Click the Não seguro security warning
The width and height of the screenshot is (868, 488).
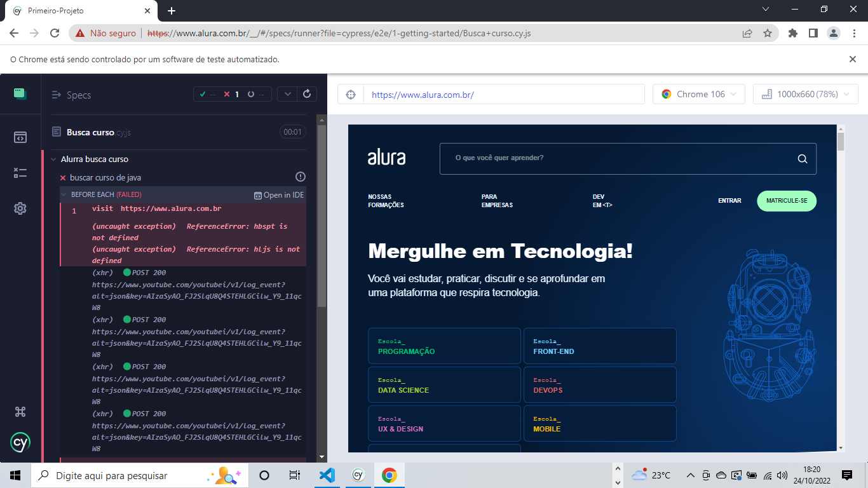point(105,33)
